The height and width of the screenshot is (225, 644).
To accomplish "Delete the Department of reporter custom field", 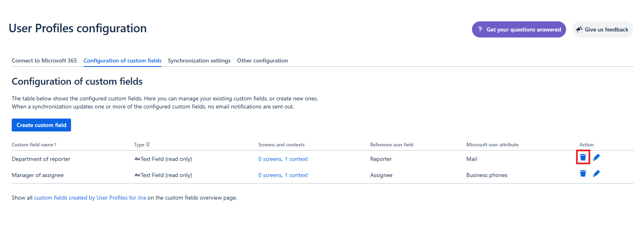I will click(583, 157).
